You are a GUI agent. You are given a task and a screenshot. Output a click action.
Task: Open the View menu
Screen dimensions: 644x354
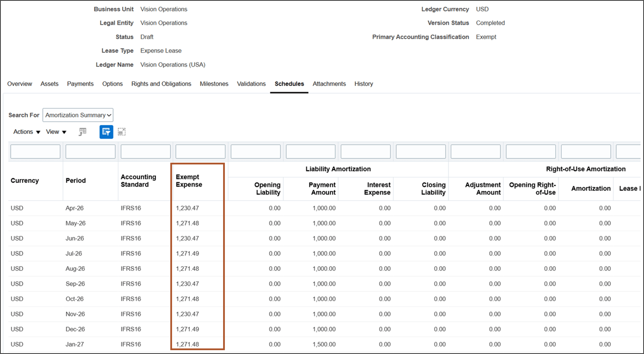pyautogui.click(x=56, y=132)
